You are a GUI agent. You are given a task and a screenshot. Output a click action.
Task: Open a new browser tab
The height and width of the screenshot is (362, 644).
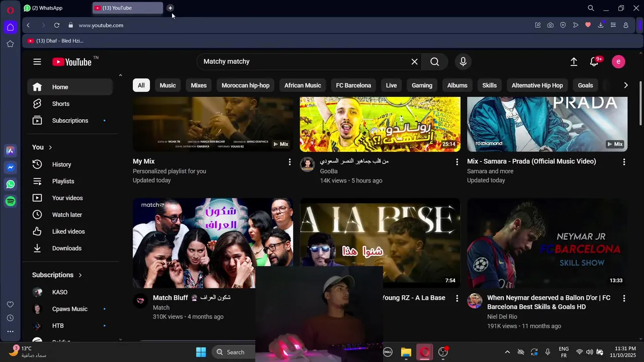click(170, 8)
